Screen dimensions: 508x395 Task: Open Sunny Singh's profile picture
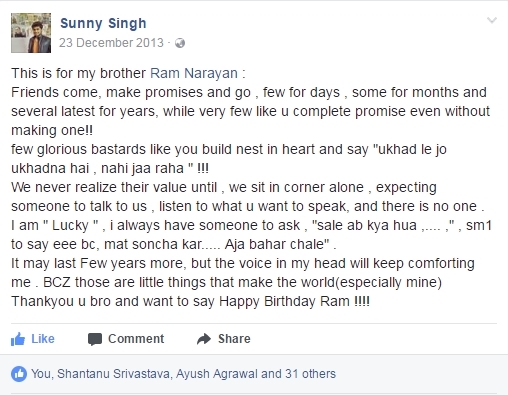31,33
